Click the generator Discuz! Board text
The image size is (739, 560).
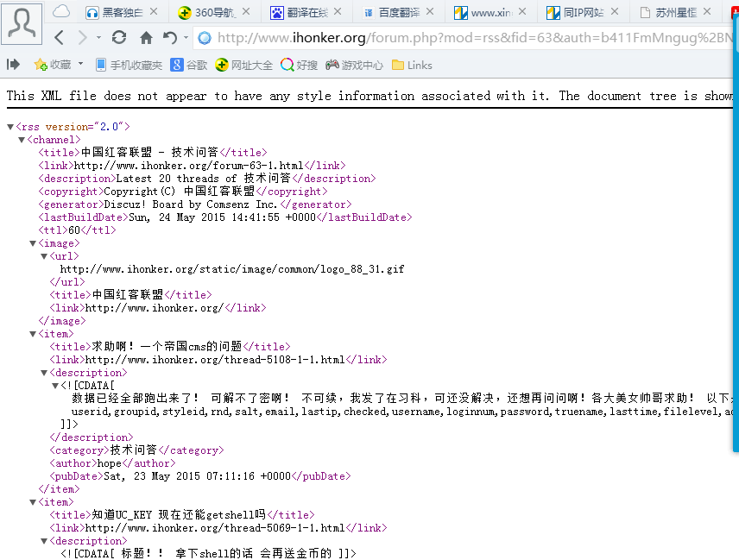191,204
